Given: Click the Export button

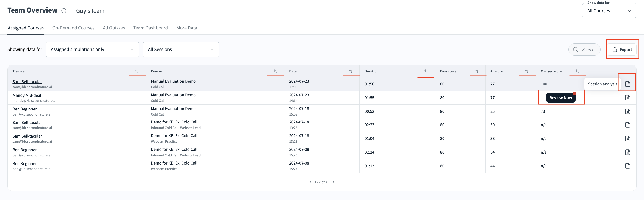Looking at the screenshot, I should coord(622,50).
